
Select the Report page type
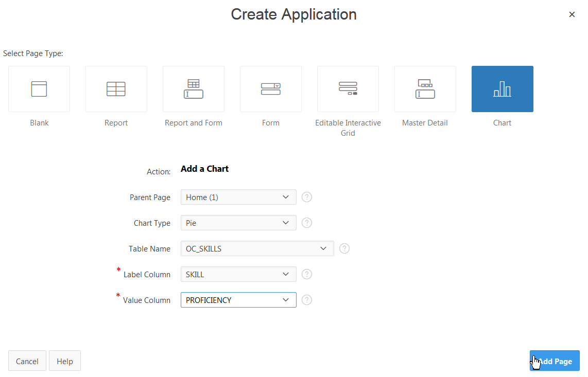(x=116, y=88)
